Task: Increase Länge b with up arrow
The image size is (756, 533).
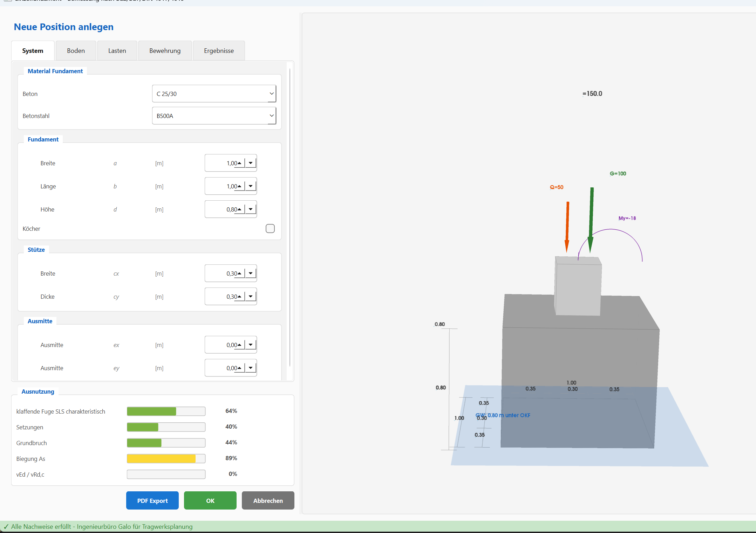Action: point(239,186)
